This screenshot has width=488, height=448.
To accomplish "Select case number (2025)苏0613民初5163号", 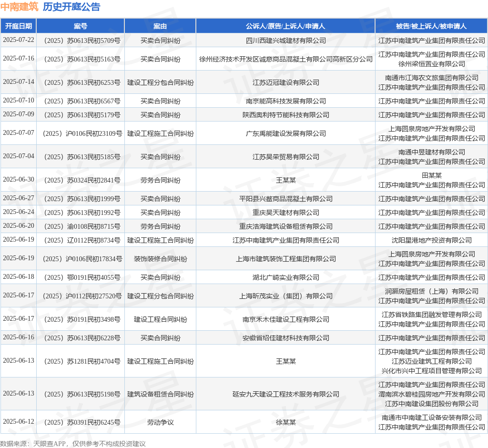I will click(x=81, y=59).
